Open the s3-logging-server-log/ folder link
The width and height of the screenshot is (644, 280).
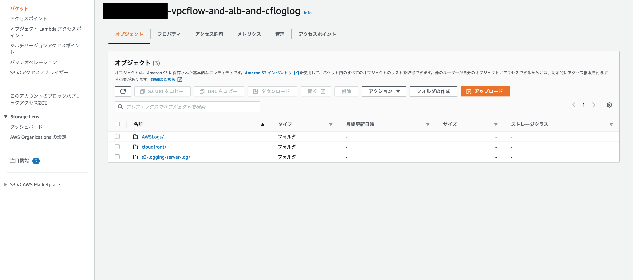pos(166,157)
